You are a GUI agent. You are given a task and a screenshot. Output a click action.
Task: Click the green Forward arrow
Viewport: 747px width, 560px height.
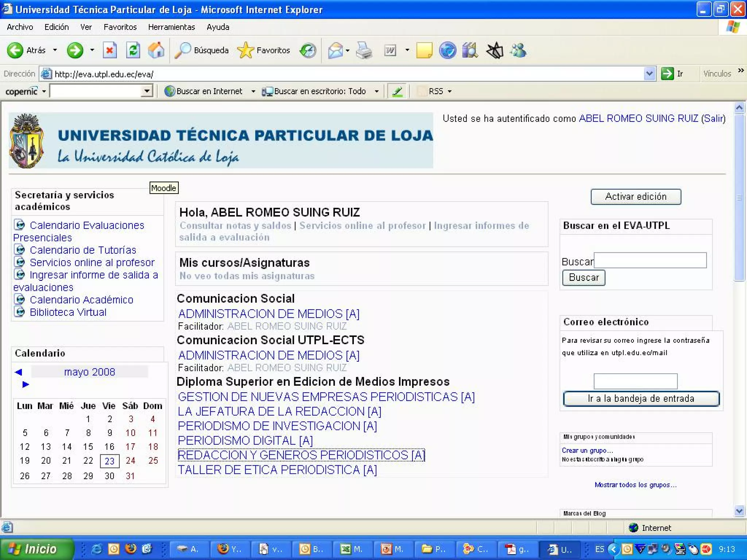[75, 50]
